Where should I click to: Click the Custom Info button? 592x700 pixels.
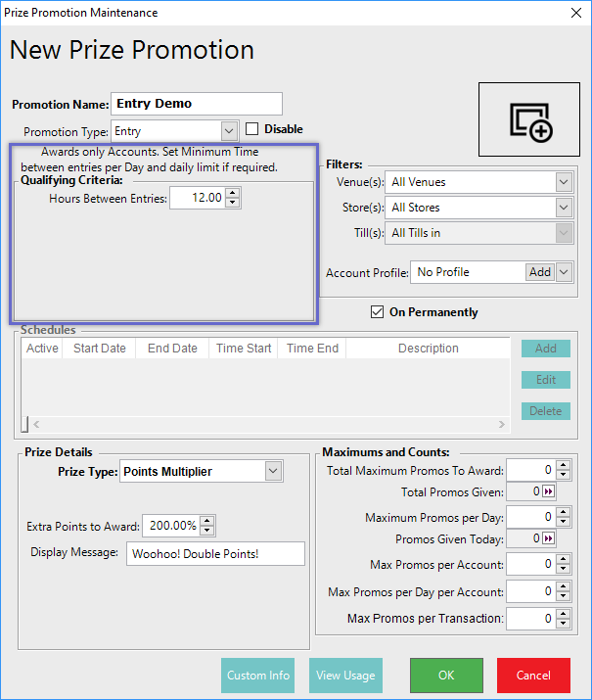258,676
